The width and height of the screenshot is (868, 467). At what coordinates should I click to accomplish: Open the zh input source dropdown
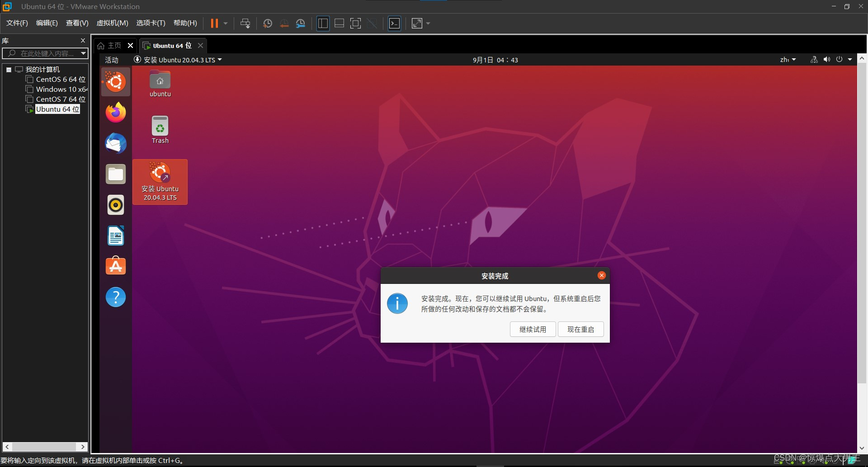click(788, 60)
